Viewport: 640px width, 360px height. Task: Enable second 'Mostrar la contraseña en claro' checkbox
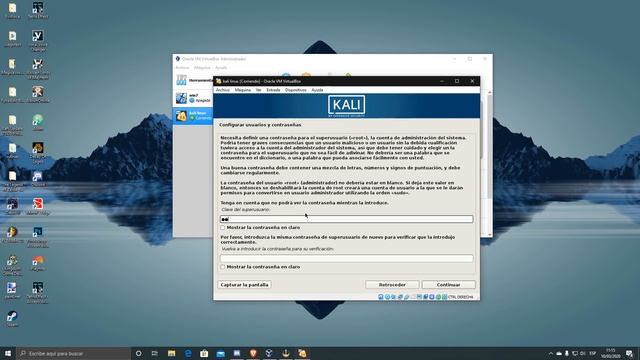pos(223,267)
